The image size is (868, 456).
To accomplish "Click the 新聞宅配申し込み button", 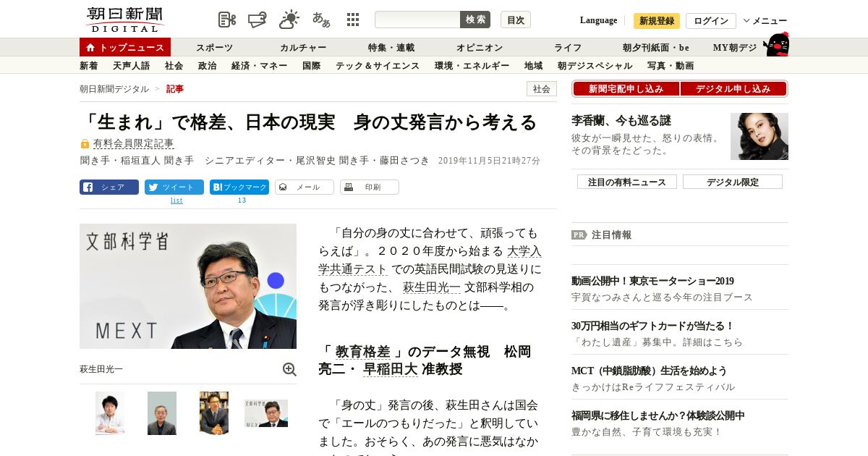I will pos(626,89).
